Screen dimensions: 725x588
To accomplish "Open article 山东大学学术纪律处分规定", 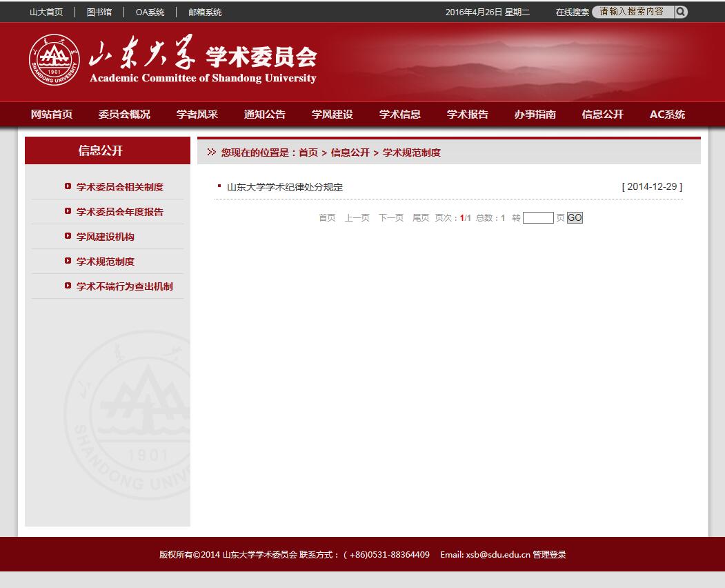I will [x=285, y=187].
